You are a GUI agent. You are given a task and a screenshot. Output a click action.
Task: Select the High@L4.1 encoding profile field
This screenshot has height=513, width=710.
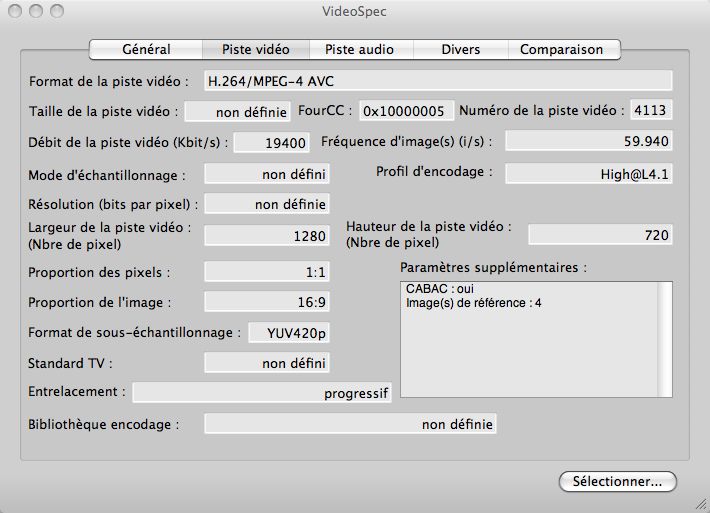(x=588, y=173)
